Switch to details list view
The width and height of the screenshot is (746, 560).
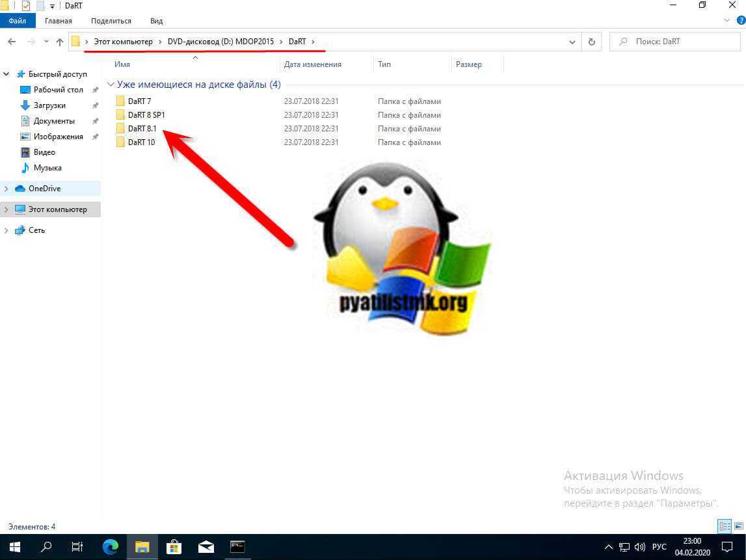(x=725, y=526)
